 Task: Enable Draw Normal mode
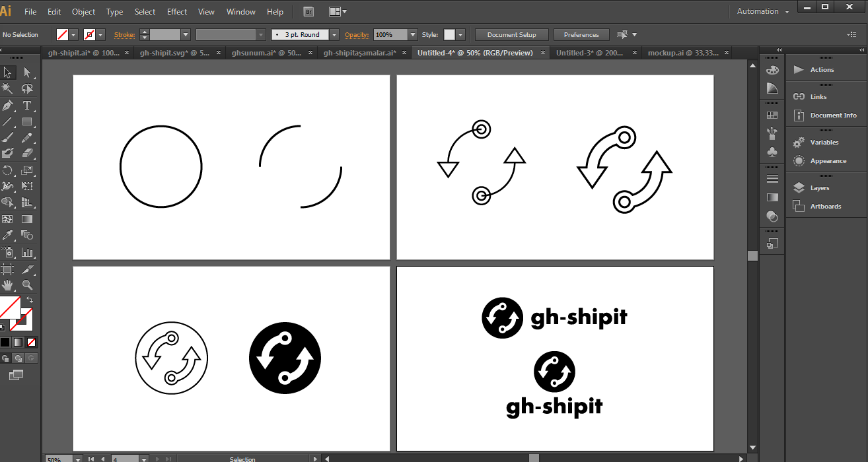(x=5, y=358)
